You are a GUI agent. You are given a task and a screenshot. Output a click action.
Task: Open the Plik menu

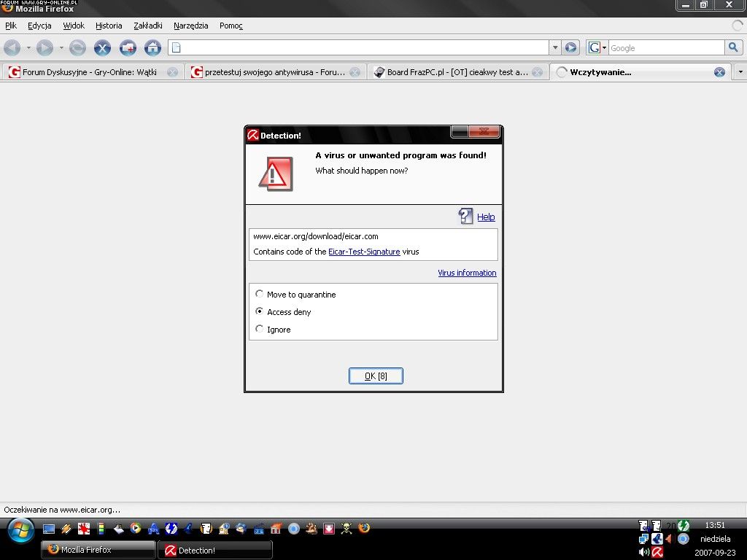(x=11, y=26)
